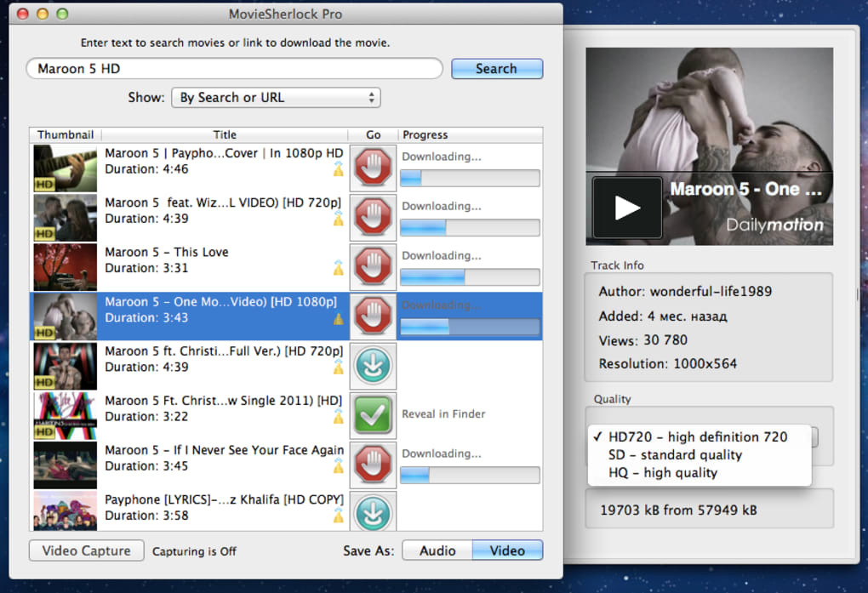Click yellow icon on One Mo...Video) [HD 1080p] row

[x=338, y=318]
